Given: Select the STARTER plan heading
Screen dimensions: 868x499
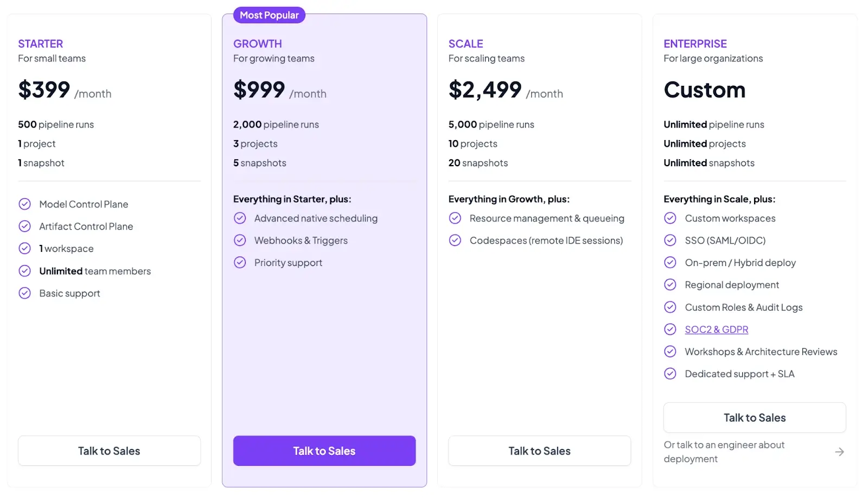Looking at the screenshot, I should 41,44.
